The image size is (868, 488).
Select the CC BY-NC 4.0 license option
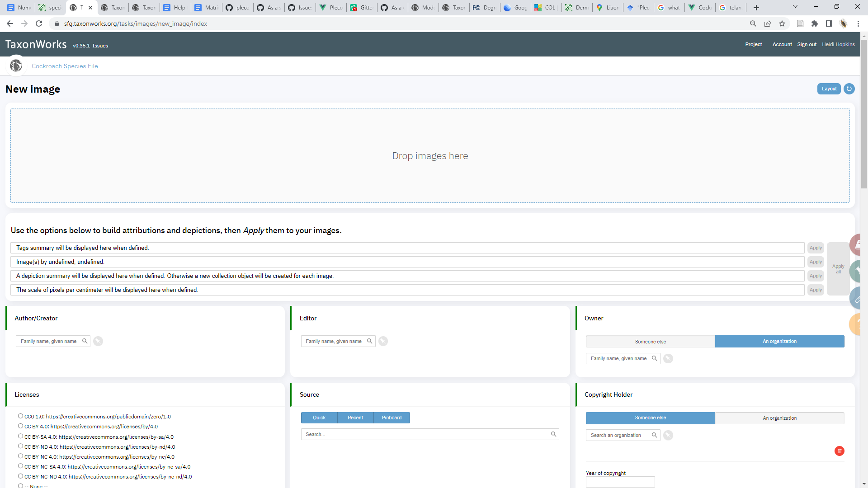click(20, 456)
